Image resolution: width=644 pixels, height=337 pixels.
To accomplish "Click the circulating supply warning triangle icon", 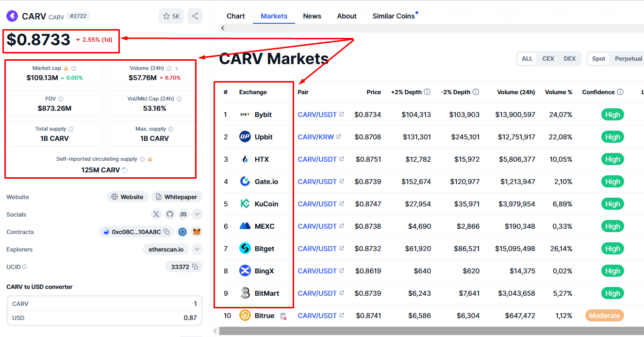I will click(150, 159).
